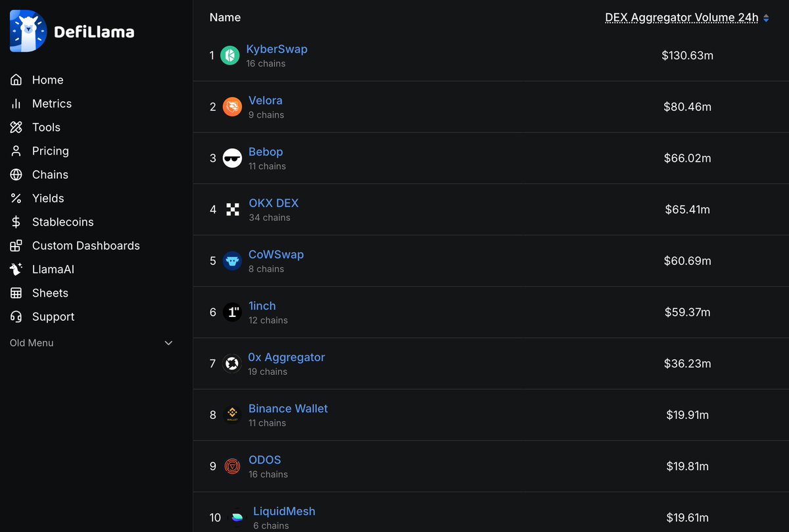Click the KyberSwap green logo

click(x=229, y=55)
